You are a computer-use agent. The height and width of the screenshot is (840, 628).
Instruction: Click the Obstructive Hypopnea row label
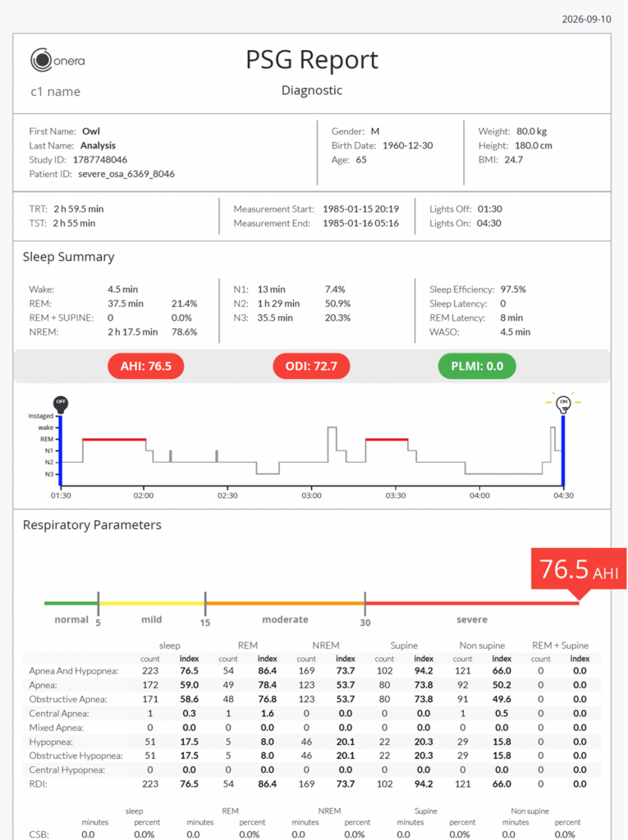click(76, 756)
